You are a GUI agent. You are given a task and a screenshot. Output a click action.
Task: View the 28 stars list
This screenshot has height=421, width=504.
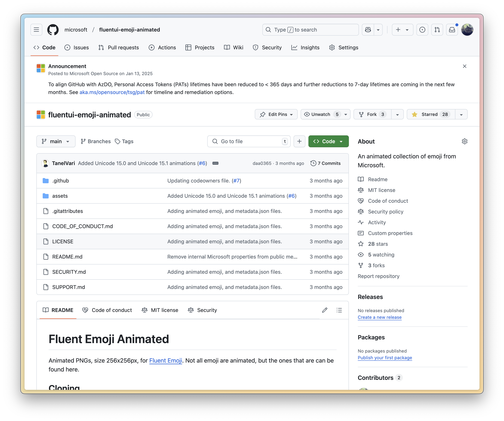[378, 244]
